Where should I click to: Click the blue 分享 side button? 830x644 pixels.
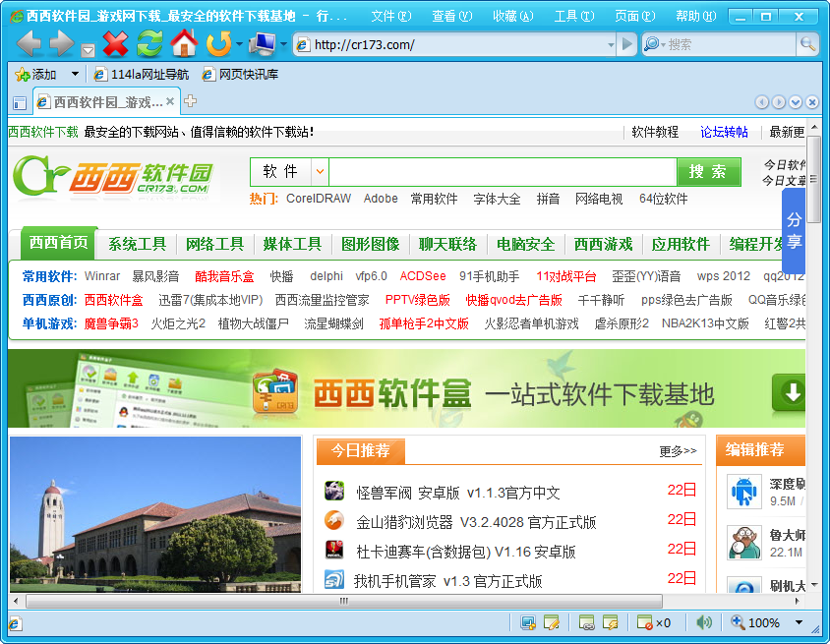[794, 230]
